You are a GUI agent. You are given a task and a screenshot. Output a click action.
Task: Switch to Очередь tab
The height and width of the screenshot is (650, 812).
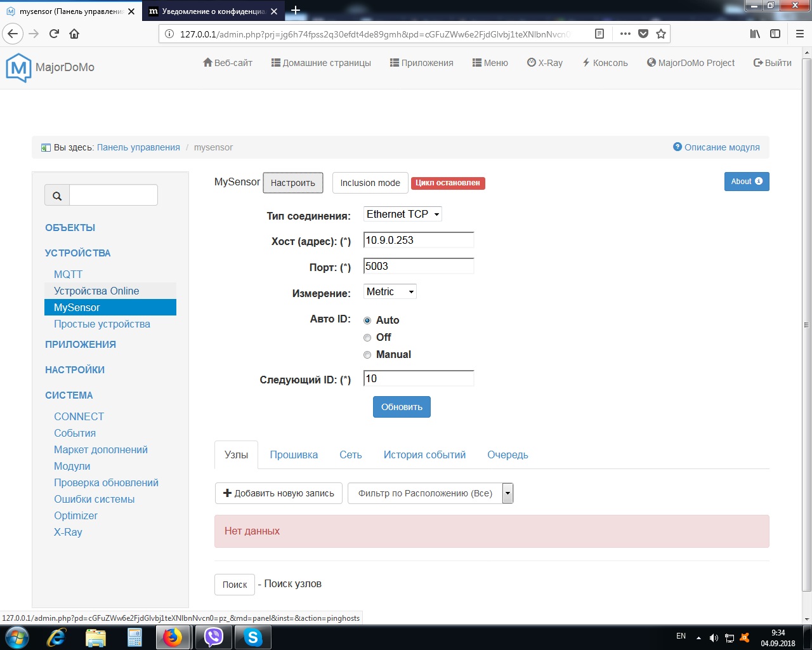tap(507, 455)
